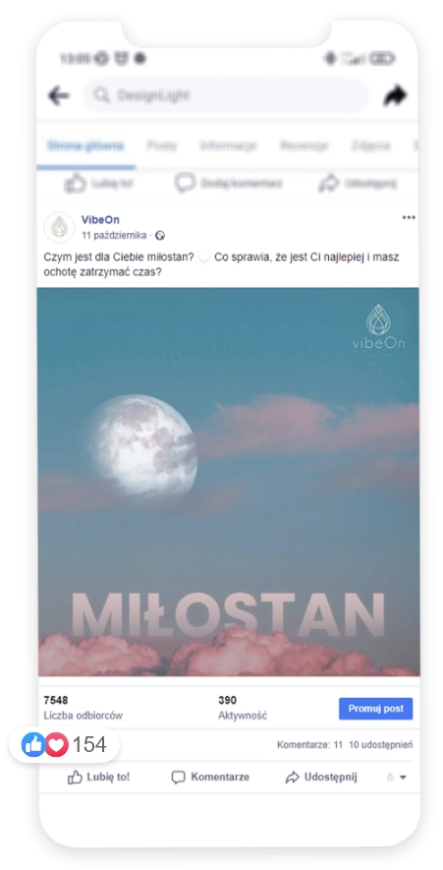443x870 pixels.
Task: Switch to the Strona główna tab
Action: coord(85,146)
